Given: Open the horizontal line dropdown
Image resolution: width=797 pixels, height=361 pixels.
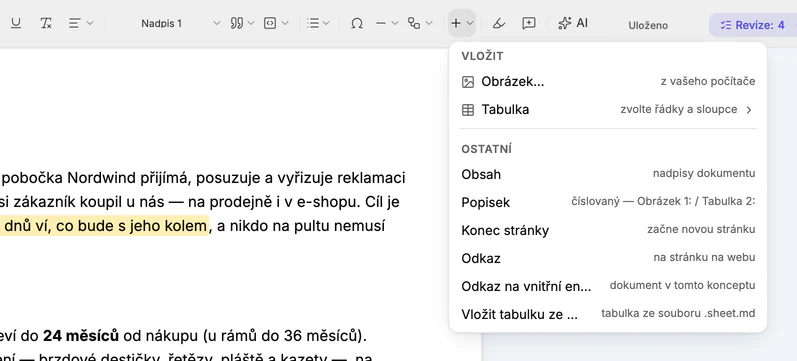Looking at the screenshot, I should click(387, 23).
